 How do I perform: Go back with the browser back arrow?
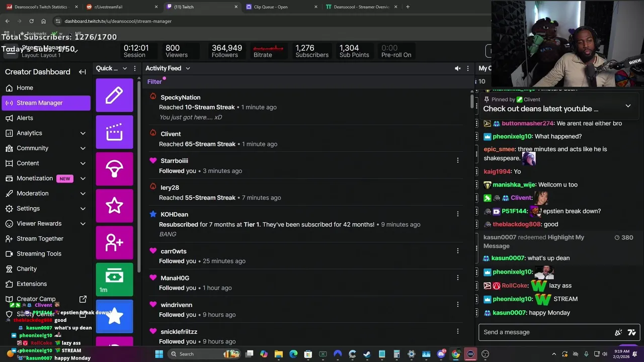tap(7, 21)
